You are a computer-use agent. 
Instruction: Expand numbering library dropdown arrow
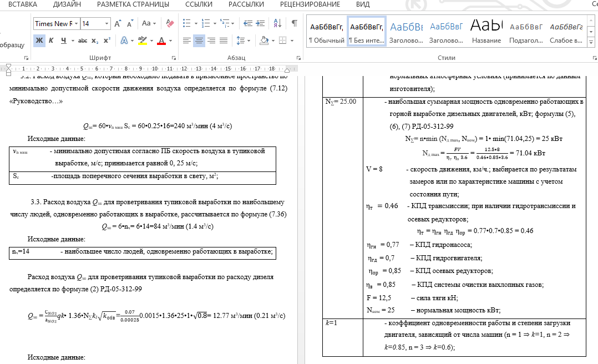point(215,24)
